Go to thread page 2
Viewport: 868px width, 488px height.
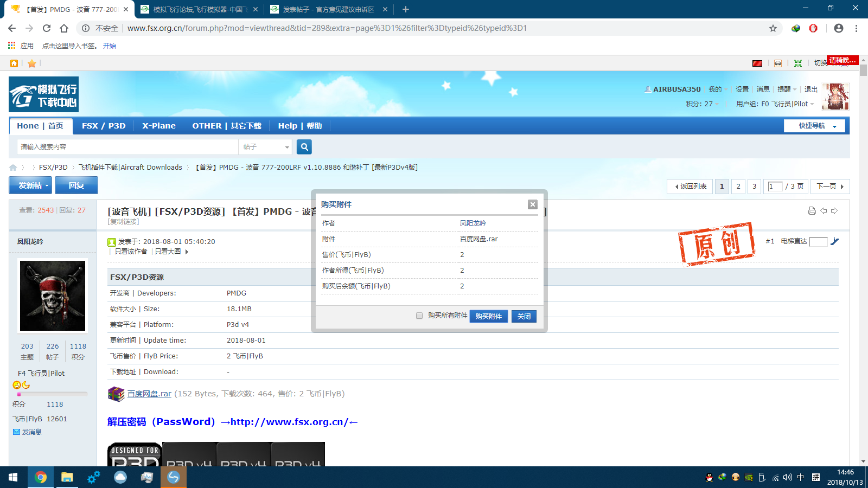pos(738,187)
